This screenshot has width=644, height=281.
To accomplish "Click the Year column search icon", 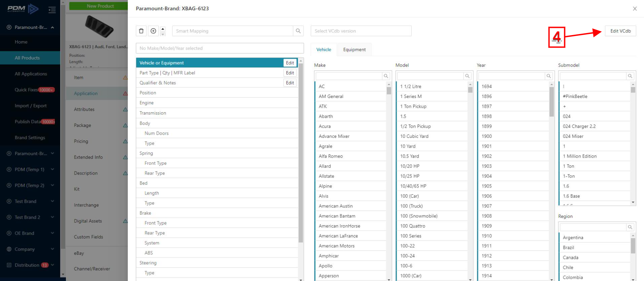I will coord(549,76).
